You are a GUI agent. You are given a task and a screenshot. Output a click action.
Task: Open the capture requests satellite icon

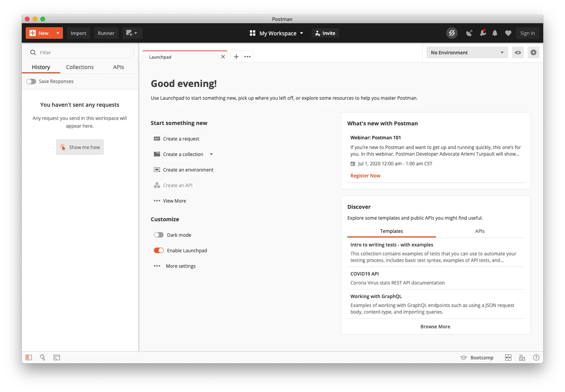[x=469, y=33]
